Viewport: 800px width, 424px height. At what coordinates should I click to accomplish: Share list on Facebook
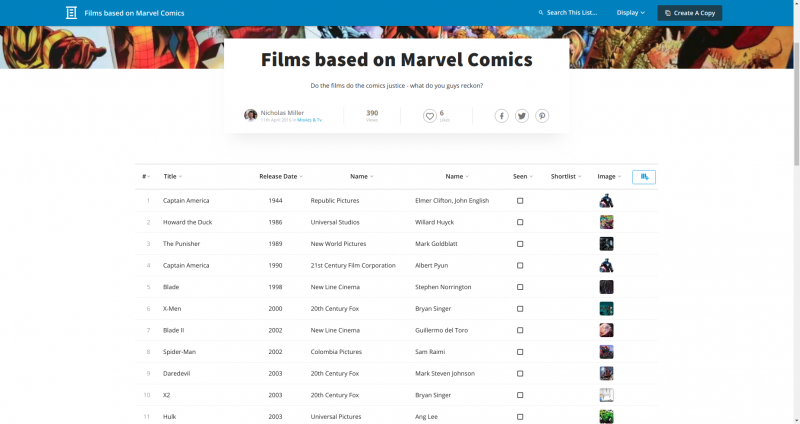[x=502, y=116]
